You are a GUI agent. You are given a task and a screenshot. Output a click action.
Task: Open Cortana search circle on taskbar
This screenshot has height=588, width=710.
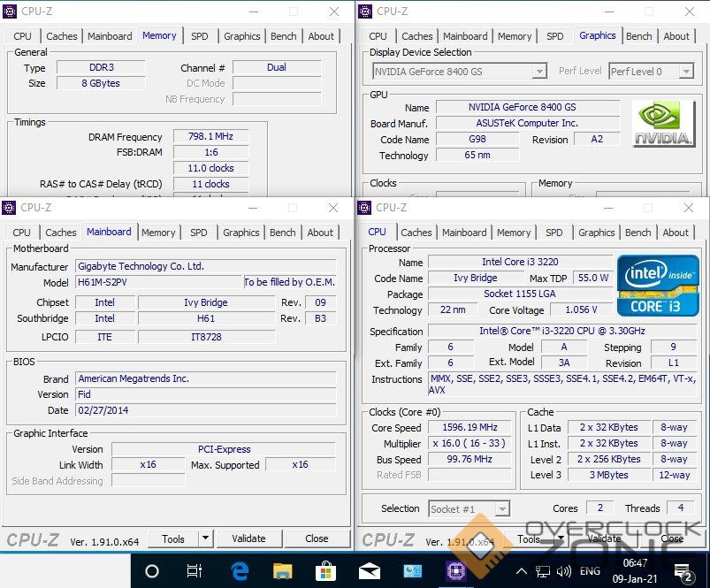[x=151, y=571]
